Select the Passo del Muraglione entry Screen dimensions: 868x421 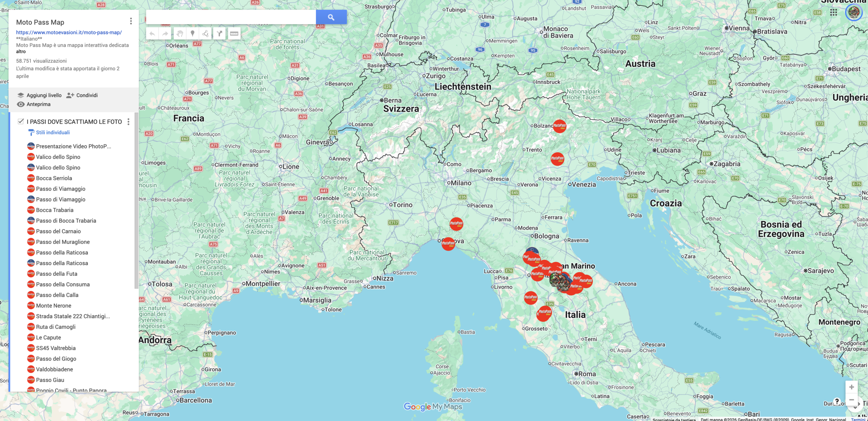point(63,242)
